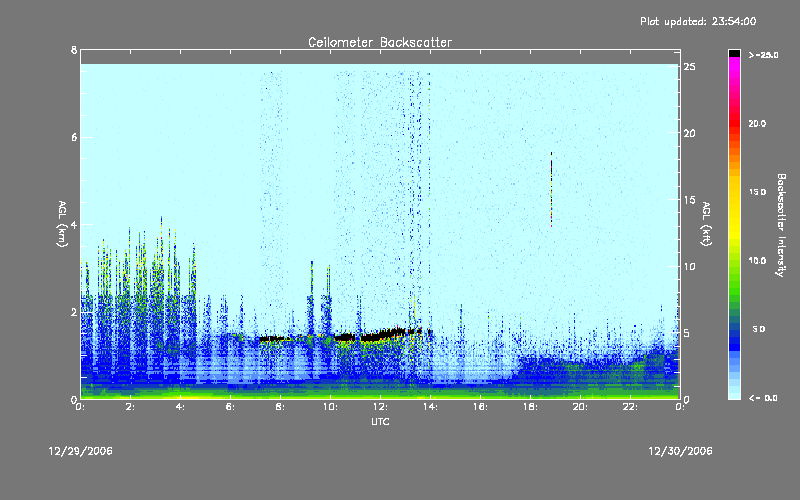Click the 22: hour tick on x-axis
The width and height of the screenshot is (800, 500).
[x=630, y=407]
